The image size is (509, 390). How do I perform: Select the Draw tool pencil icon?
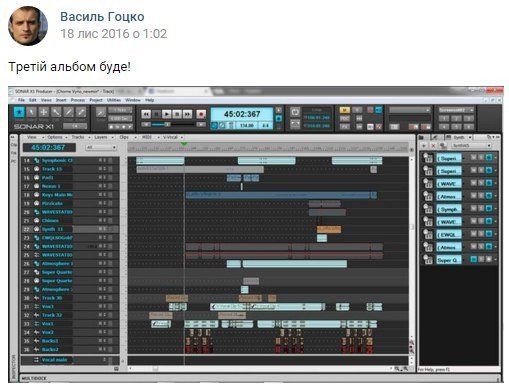click(x=69, y=112)
